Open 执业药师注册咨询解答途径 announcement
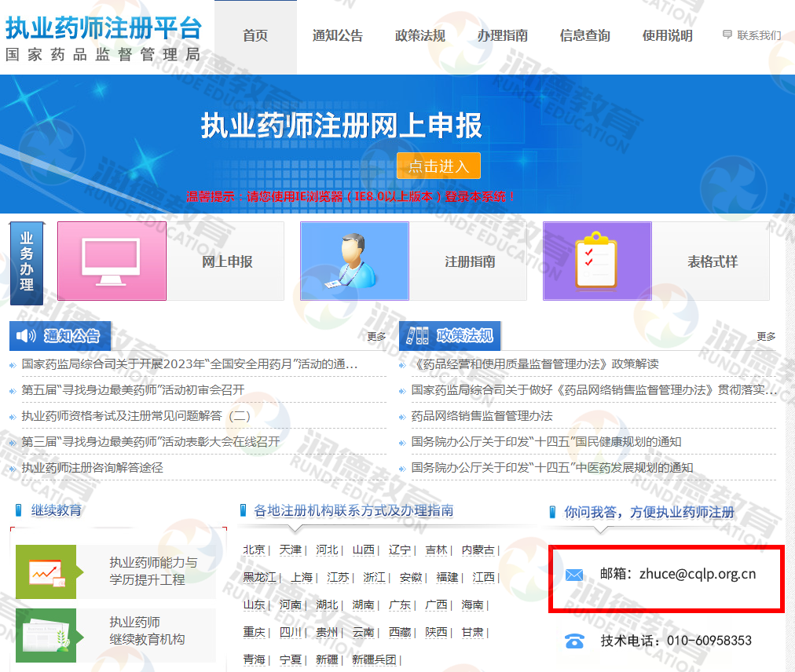 (92, 468)
